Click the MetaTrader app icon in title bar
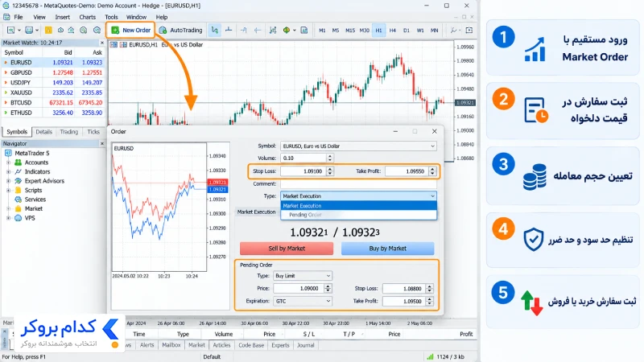Screen dimensions: 644x362 [x=6, y=6]
